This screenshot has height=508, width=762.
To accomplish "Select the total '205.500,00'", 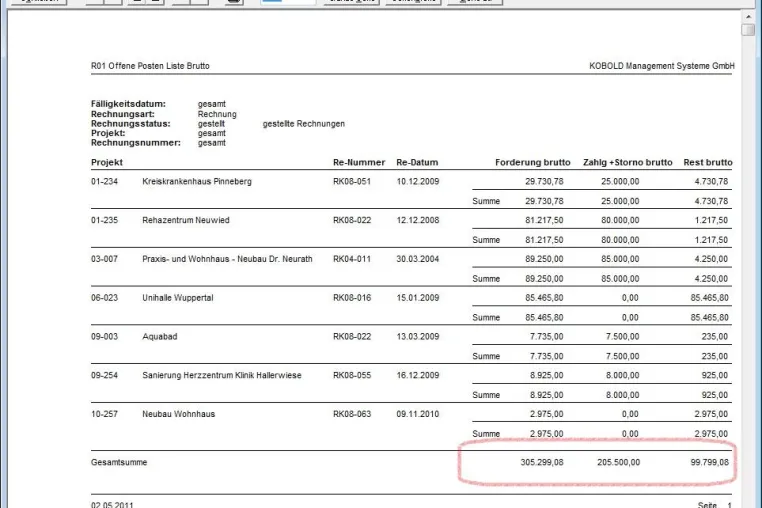I will (618, 462).
